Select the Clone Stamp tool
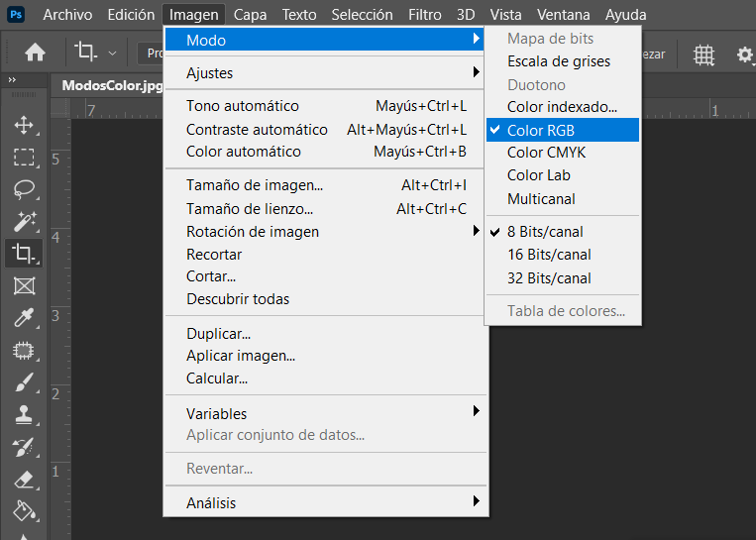The height and width of the screenshot is (540, 756). pyautogui.click(x=24, y=414)
